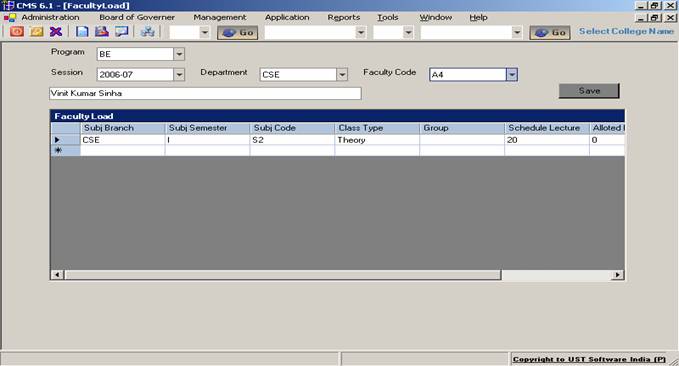Expand the college name toolbar dropdown
Image resolution: width=679 pixels, height=366 pixels.
tap(516, 32)
